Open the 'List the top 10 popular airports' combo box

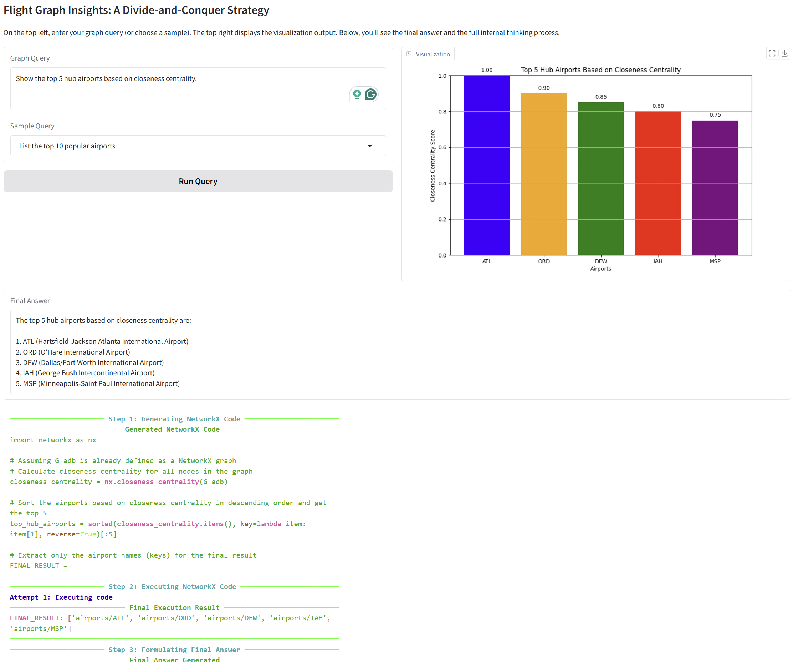[x=198, y=146]
